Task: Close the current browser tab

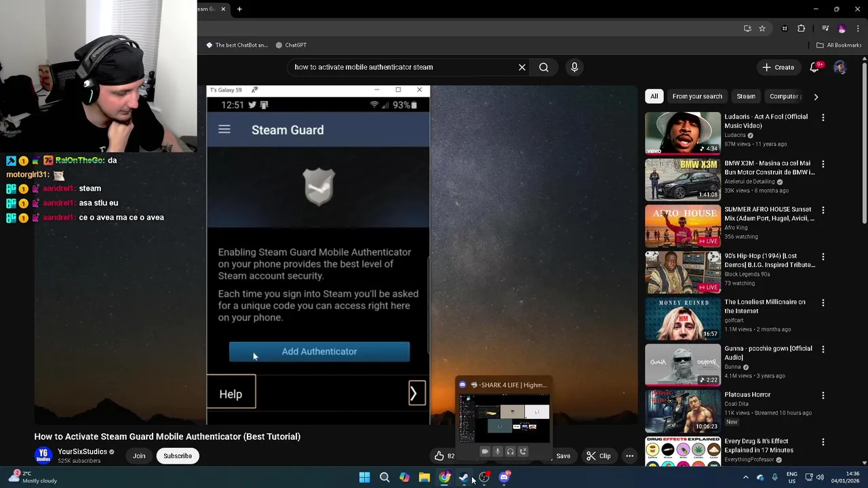Action: click(x=222, y=9)
